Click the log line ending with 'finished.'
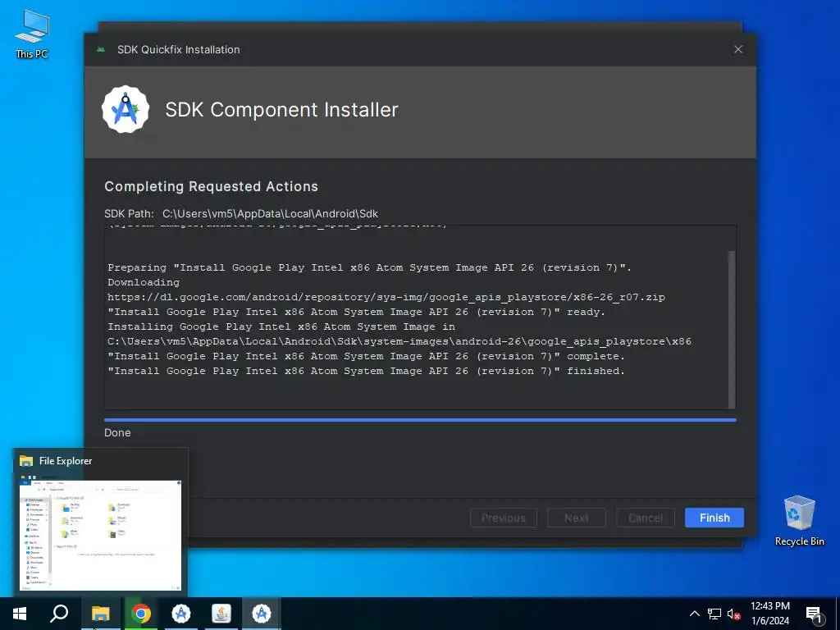Viewport: 840px width, 630px height. point(366,371)
